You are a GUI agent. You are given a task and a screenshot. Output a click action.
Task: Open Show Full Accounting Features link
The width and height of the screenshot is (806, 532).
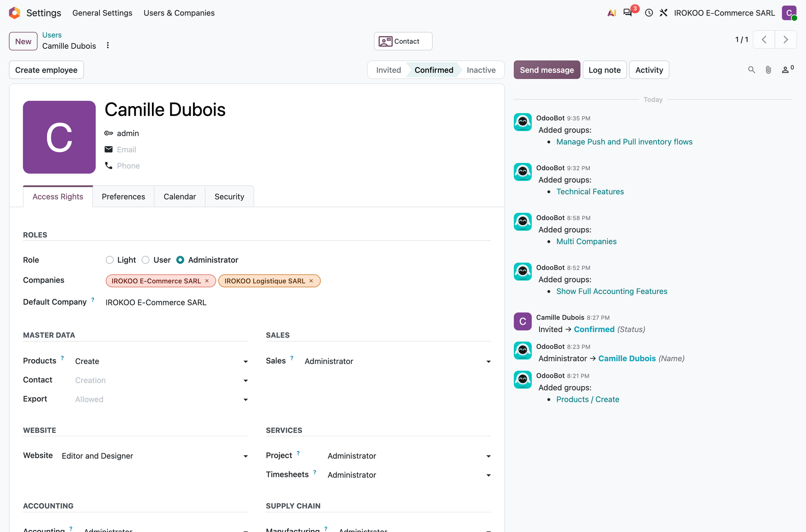pos(612,291)
